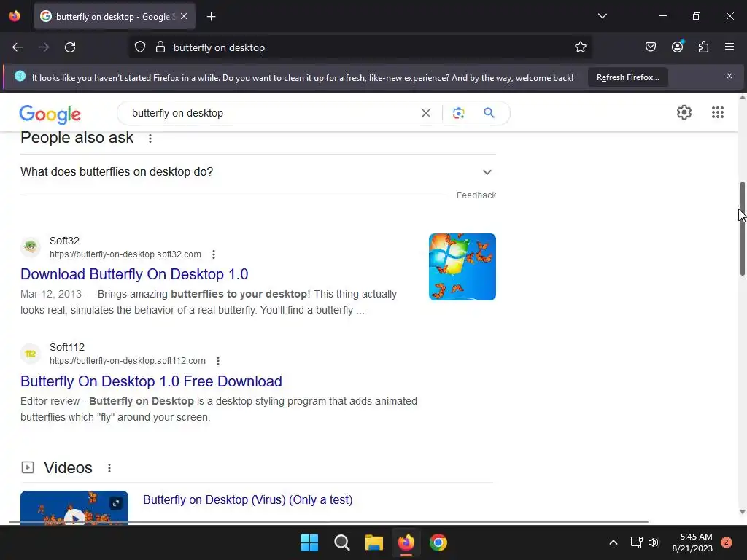Bookmark this page with the star
The image size is (747, 560).
[580, 47]
